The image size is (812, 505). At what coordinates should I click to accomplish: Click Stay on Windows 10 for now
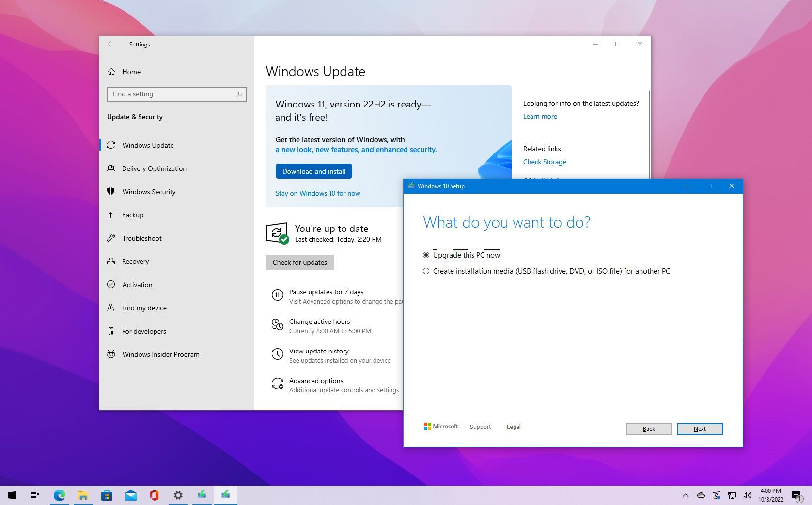click(318, 193)
